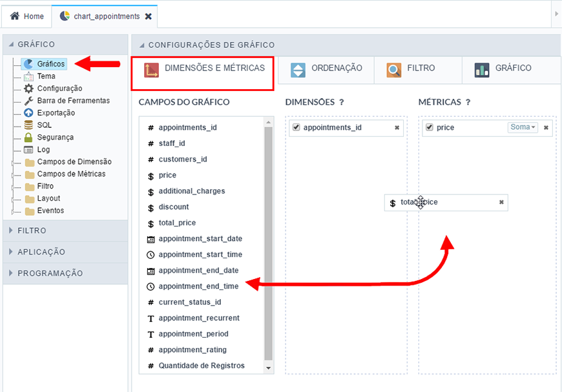Open the Soma aggregation dropdown

pyautogui.click(x=523, y=127)
